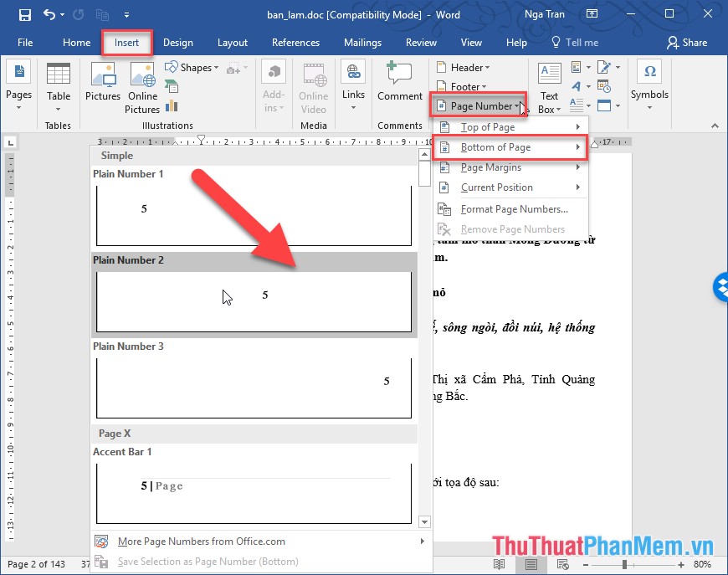Click the WordArt icon
The width and height of the screenshot is (728, 575).
(x=577, y=86)
